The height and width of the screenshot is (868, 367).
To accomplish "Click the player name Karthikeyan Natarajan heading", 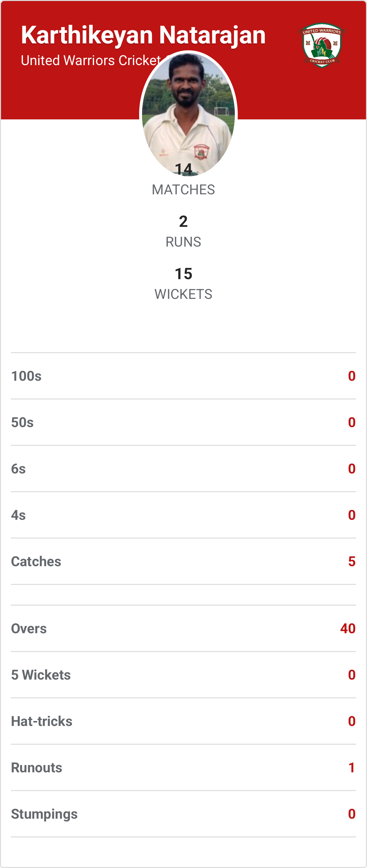I will 143,35.
